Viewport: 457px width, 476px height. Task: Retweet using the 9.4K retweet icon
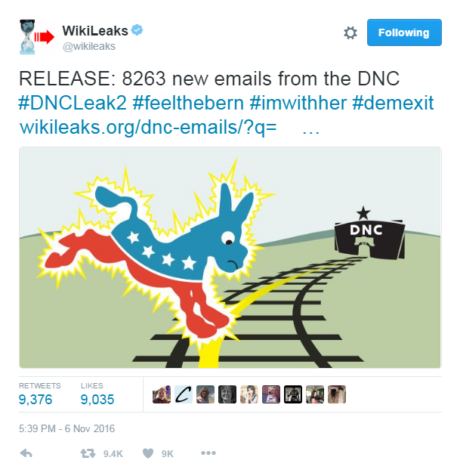(88, 453)
